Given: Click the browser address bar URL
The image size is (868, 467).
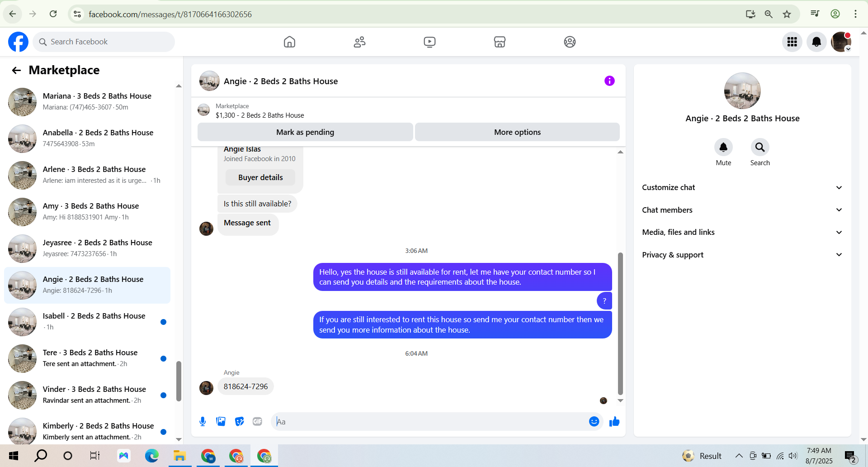Looking at the screenshot, I should pos(170,14).
